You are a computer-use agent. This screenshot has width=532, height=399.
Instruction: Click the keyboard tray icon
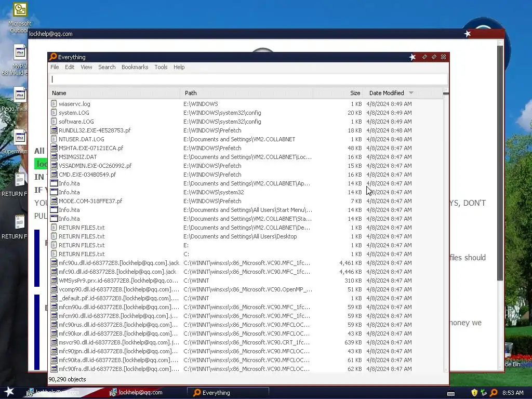(x=451, y=393)
